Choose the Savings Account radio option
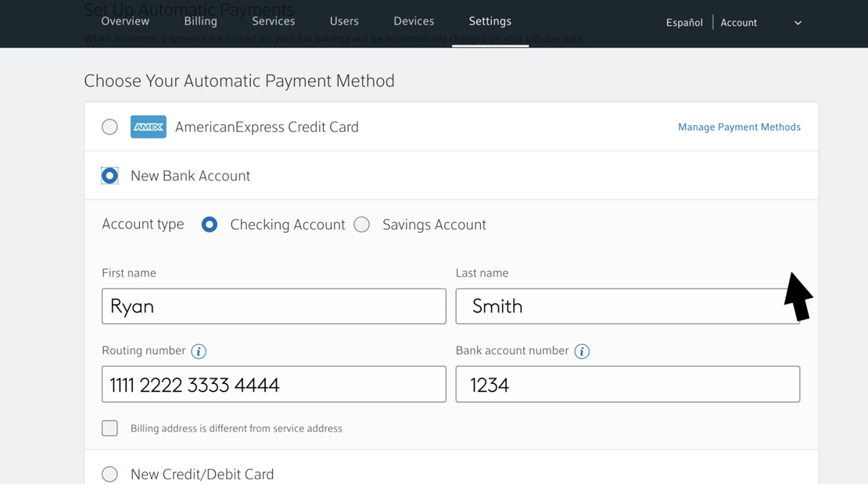The height and width of the screenshot is (484, 868). 361,224
